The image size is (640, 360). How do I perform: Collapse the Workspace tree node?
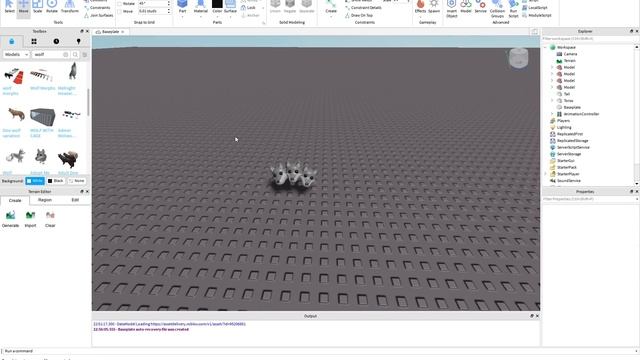point(545,47)
